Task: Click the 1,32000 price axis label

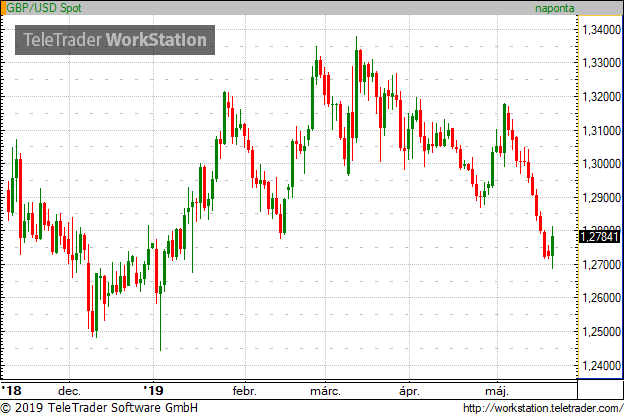Action: tap(601, 96)
